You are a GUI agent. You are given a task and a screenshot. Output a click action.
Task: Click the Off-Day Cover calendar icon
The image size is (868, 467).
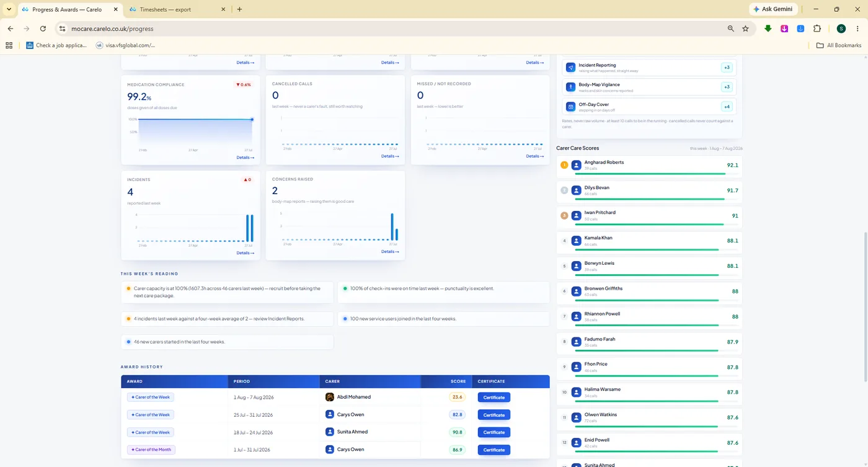pos(570,107)
